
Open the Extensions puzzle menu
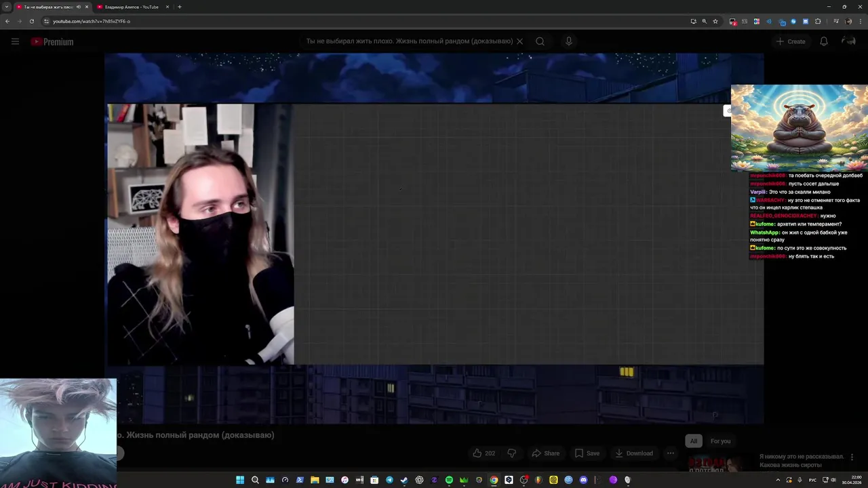pos(818,21)
